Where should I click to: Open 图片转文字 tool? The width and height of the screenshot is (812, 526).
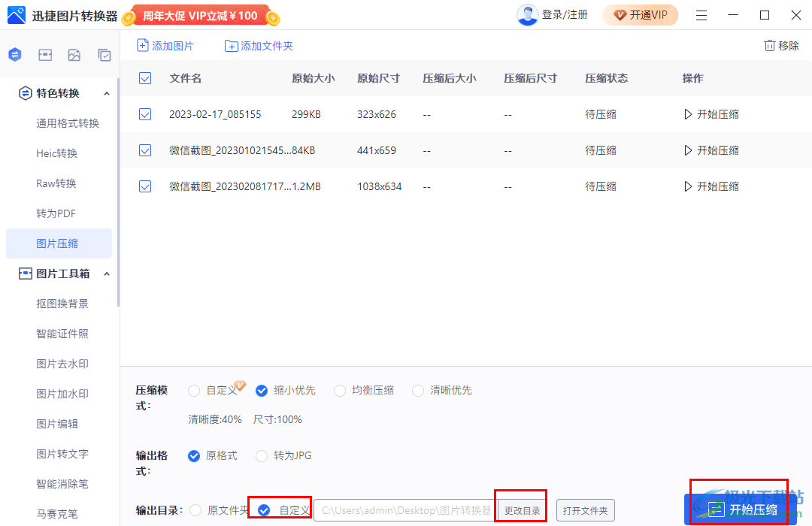[x=62, y=454]
